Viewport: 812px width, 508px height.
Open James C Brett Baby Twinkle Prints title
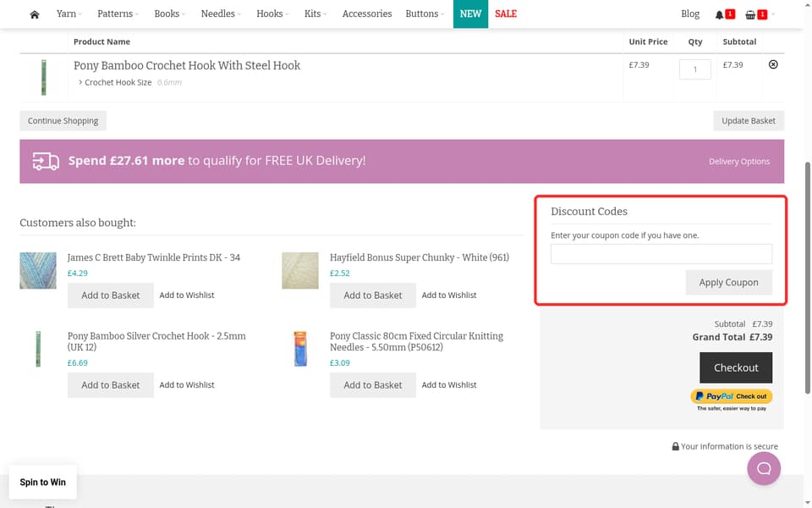point(154,257)
